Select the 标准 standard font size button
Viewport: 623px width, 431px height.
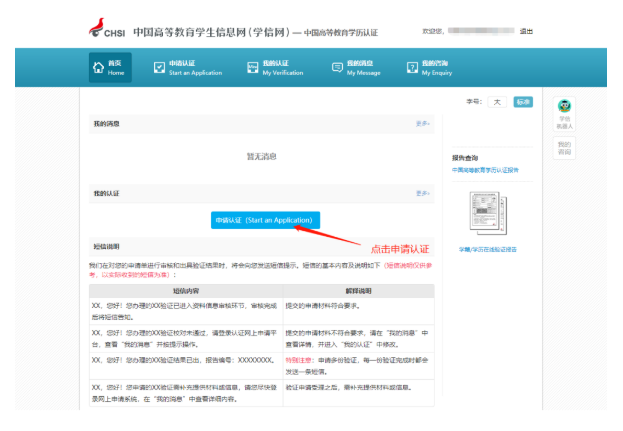(x=523, y=102)
